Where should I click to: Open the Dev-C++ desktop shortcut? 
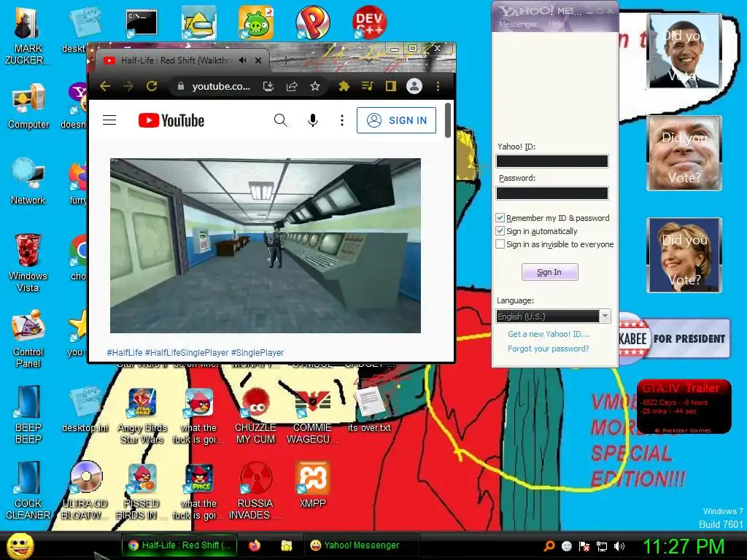(369, 22)
